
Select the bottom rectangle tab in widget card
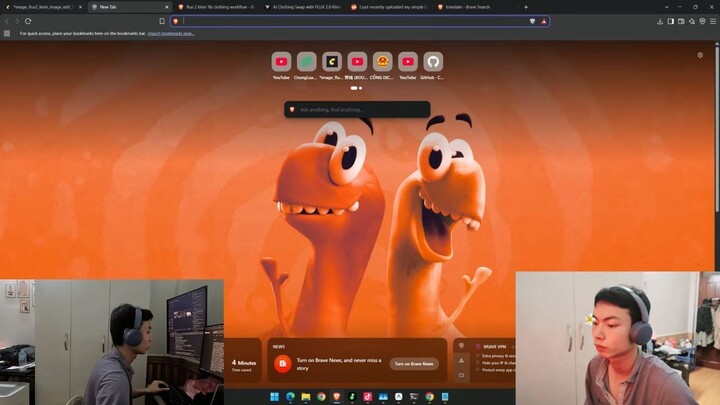coord(461,375)
